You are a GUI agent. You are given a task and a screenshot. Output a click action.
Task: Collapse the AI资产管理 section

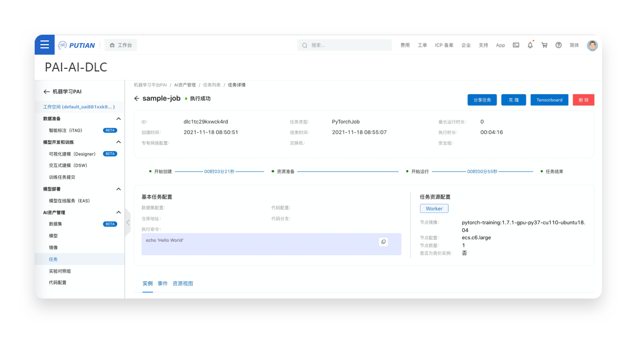pos(118,212)
